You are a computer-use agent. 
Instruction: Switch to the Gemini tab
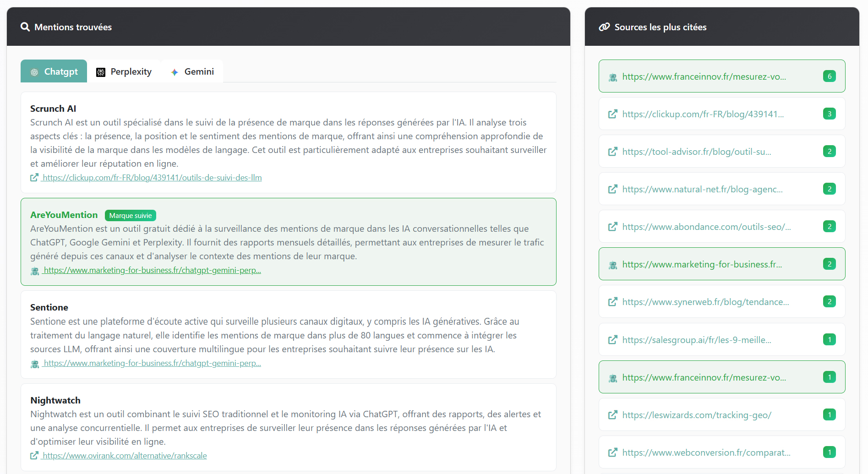pyautogui.click(x=192, y=71)
